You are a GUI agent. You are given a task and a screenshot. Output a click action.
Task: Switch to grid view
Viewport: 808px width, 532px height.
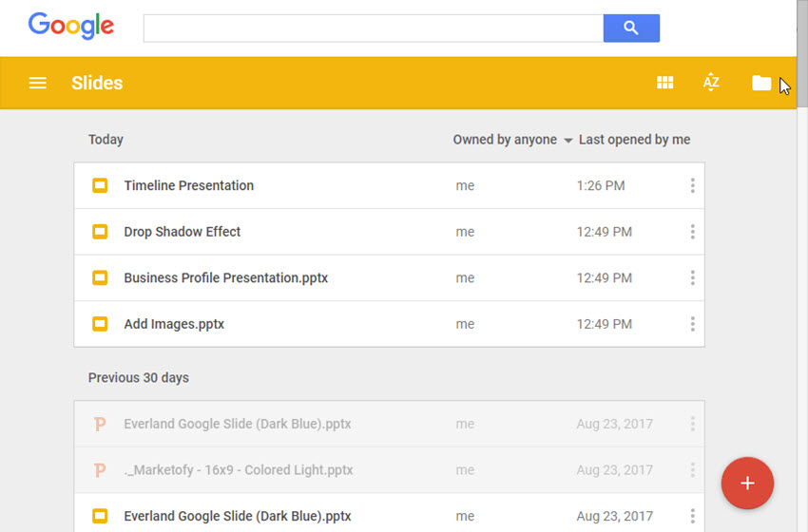coord(665,84)
